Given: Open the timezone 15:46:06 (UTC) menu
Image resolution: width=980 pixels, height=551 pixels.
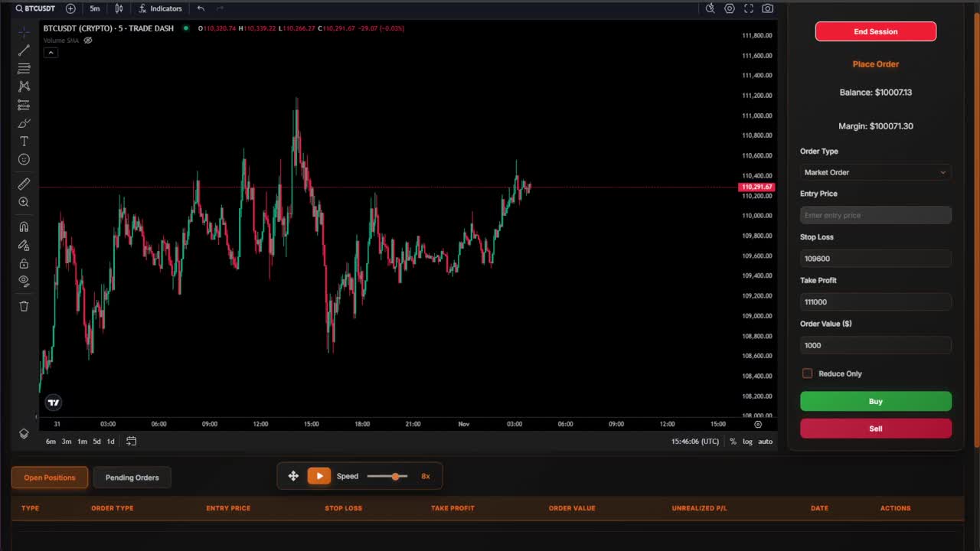Looking at the screenshot, I should click(x=695, y=442).
